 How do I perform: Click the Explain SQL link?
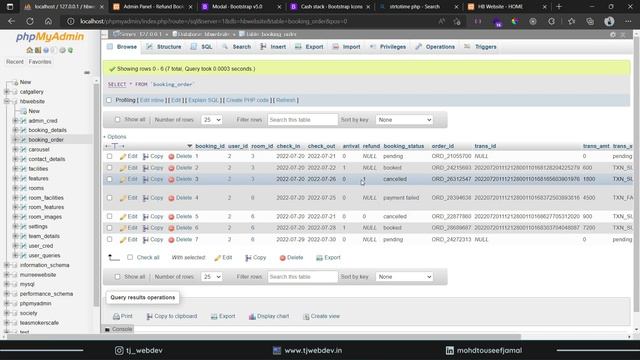pos(203,100)
